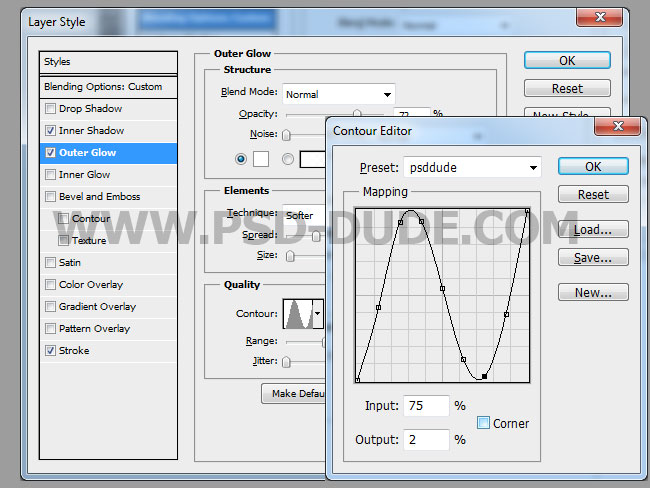
Task: Select the gradient radio button
Action: [x=288, y=159]
